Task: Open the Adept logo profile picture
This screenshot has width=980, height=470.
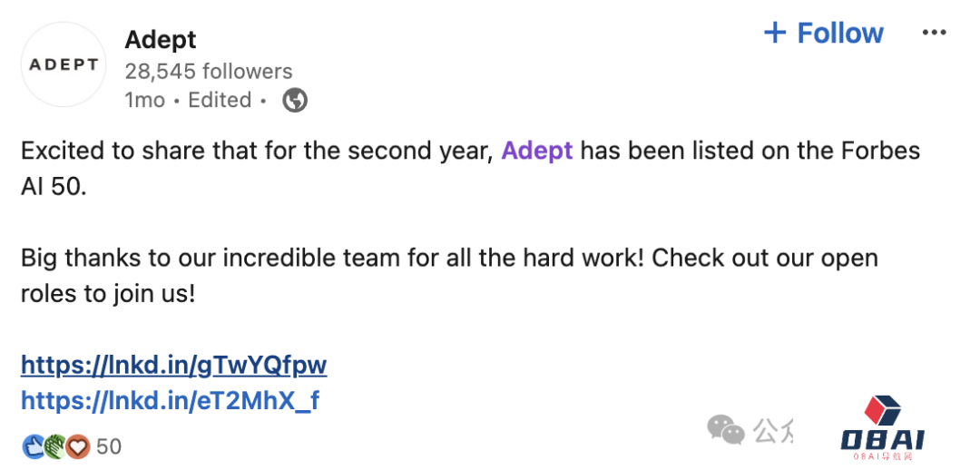Action: pyautogui.click(x=64, y=65)
